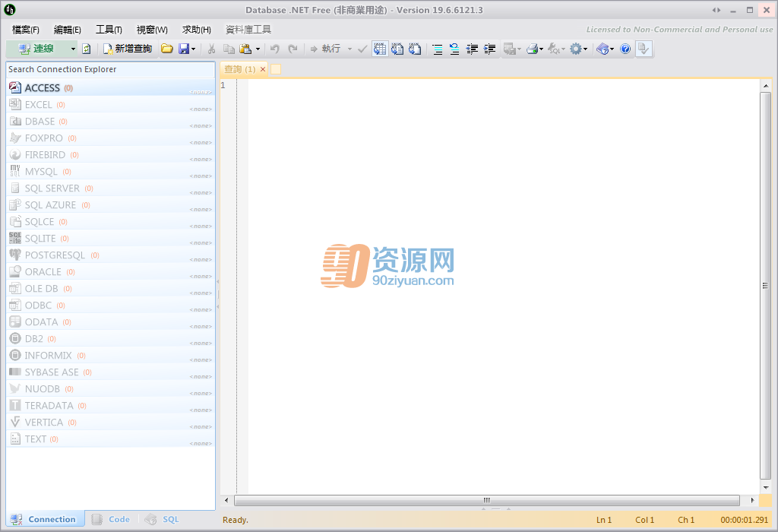The width and height of the screenshot is (778, 532).
Task: Open the 資料庫工具 menu
Action: [248, 30]
